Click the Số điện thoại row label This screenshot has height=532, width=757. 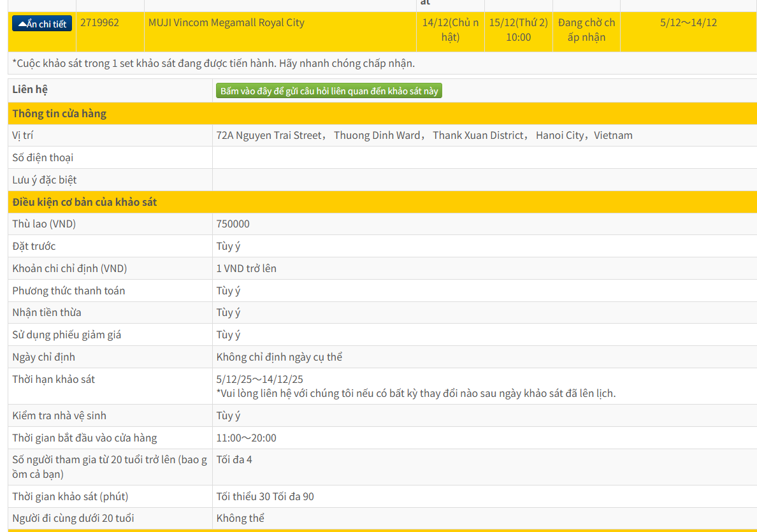click(x=43, y=158)
